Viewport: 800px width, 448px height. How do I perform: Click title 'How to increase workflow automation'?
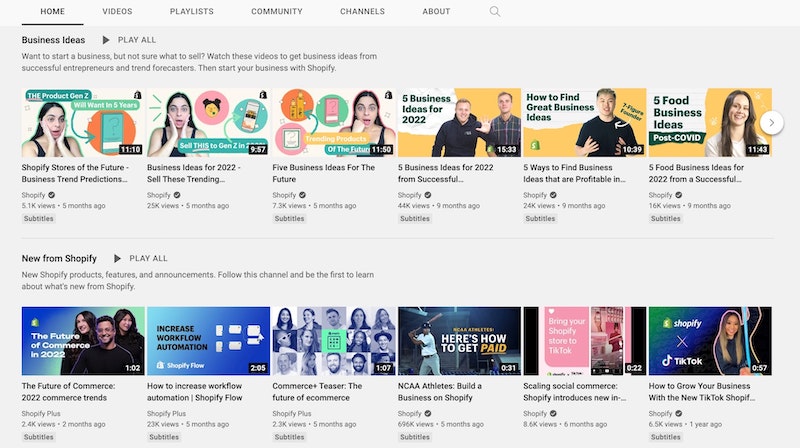click(195, 391)
